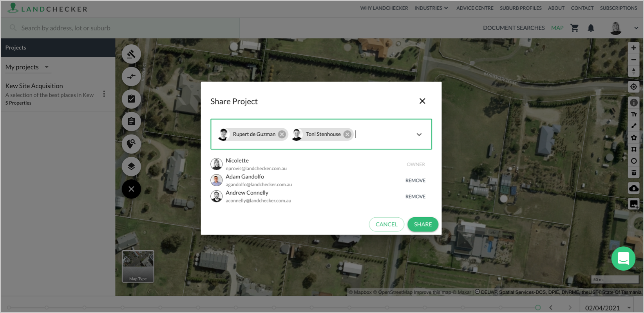Click the Projects panel header

(x=58, y=47)
